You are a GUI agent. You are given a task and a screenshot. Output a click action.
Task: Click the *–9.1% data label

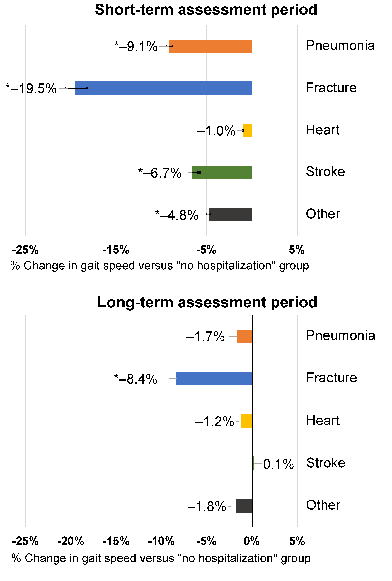tap(136, 46)
